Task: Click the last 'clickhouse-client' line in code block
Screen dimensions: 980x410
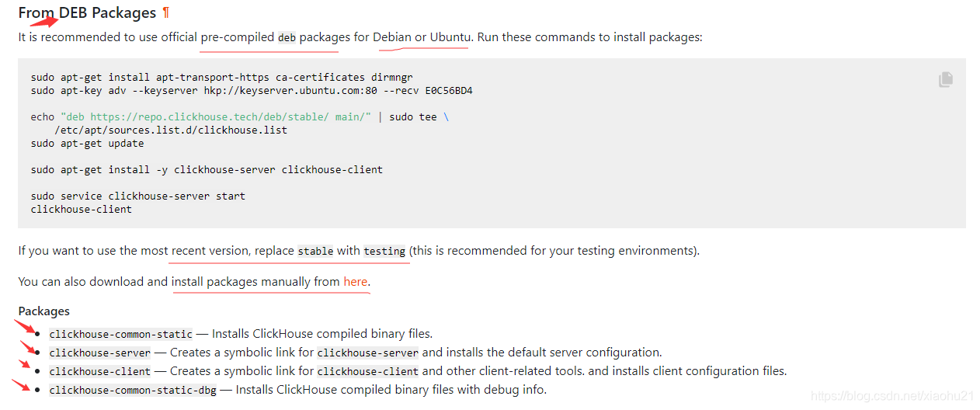Action: click(x=82, y=209)
